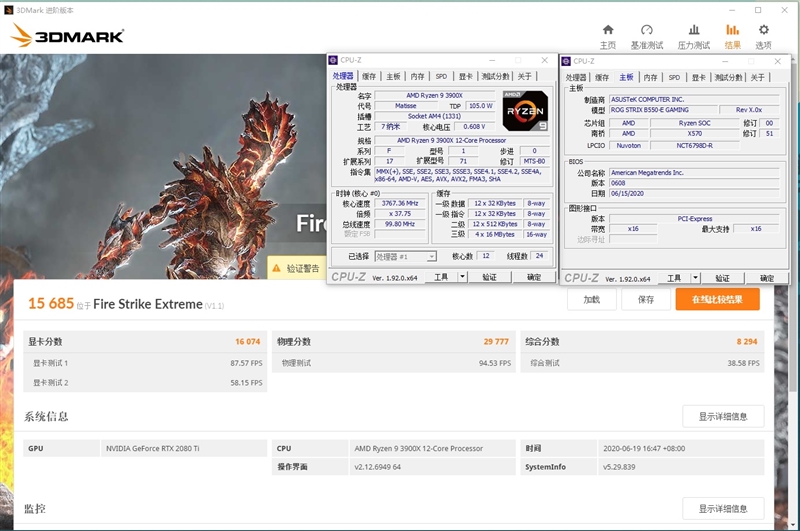Click the 验证 button in left CPU-Z
The height and width of the screenshot is (531, 800).
tap(489, 277)
